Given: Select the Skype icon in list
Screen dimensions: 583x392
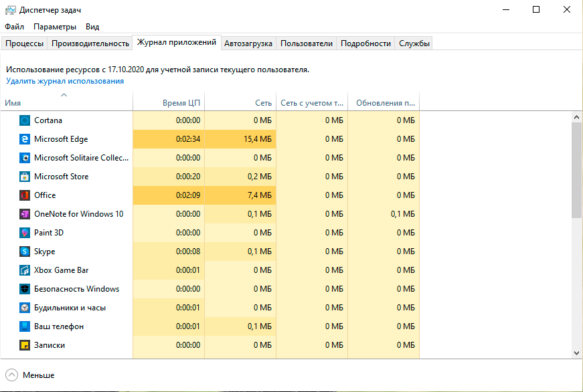Looking at the screenshot, I should 25,252.
